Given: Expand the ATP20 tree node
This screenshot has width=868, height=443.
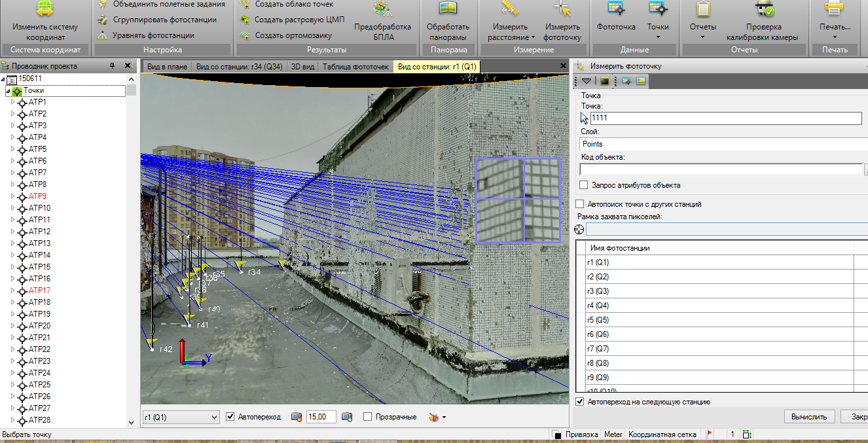Looking at the screenshot, I should [12, 326].
